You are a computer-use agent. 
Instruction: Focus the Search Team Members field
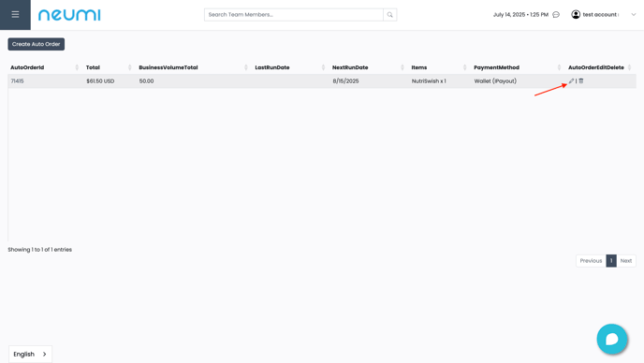tap(294, 15)
